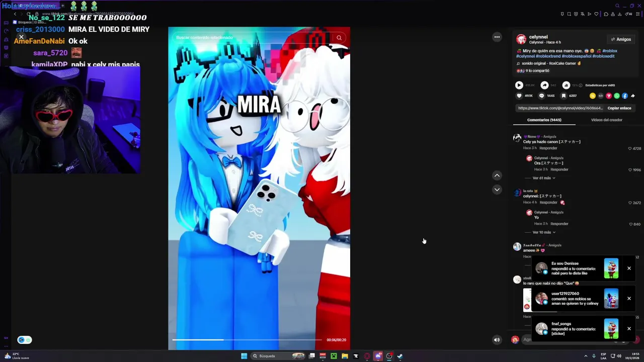Open the #roblox hashtag link
Screen dimensions: 644x362
(610, 51)
